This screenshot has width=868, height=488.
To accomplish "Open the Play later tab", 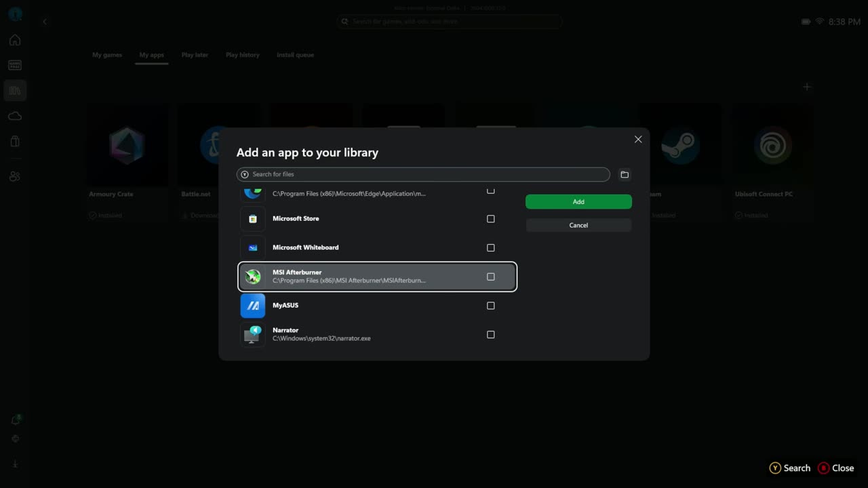I will click(x=195, y=55).
